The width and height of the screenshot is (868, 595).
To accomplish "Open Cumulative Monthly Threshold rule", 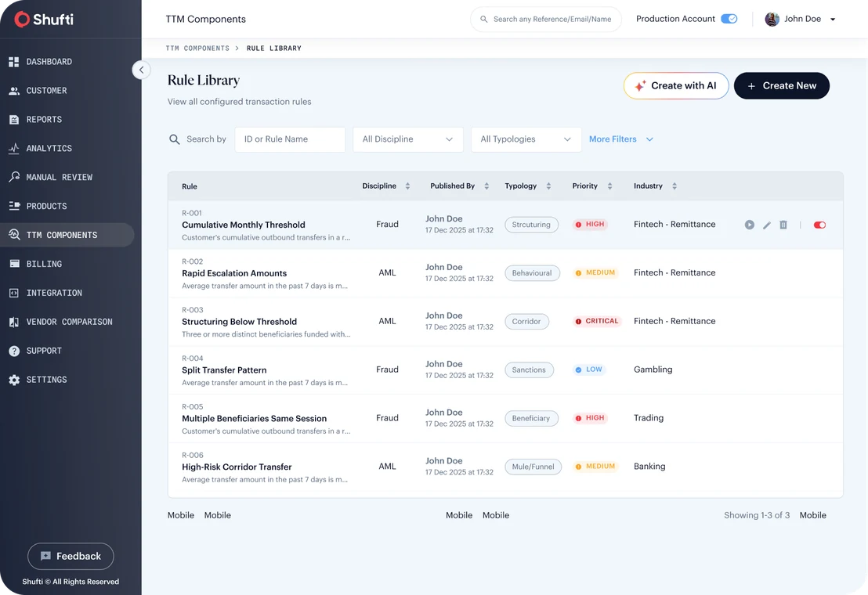I will [244, 225].
